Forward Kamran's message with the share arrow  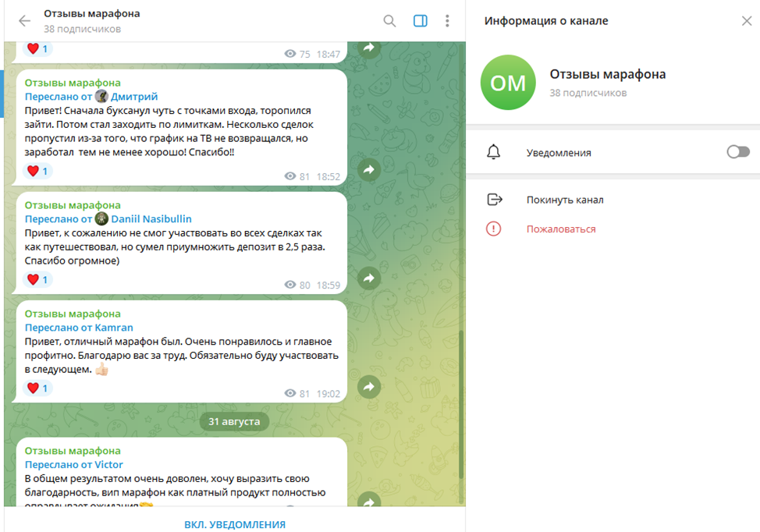click(369, 387)
